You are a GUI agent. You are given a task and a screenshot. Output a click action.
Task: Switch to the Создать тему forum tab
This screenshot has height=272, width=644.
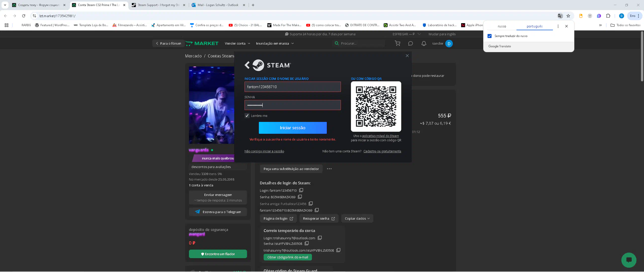click(39, 5)
